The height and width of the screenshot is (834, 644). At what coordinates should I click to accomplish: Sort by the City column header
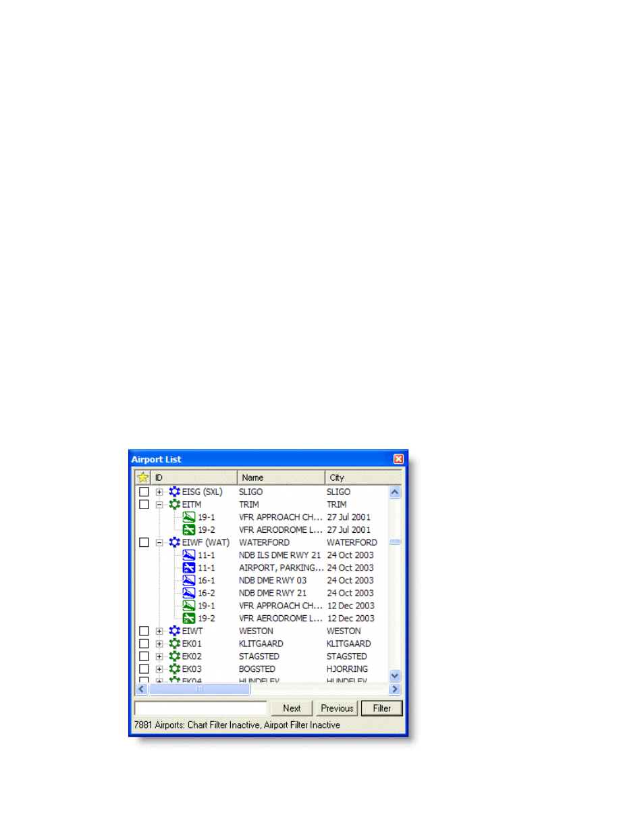[363, 477]
